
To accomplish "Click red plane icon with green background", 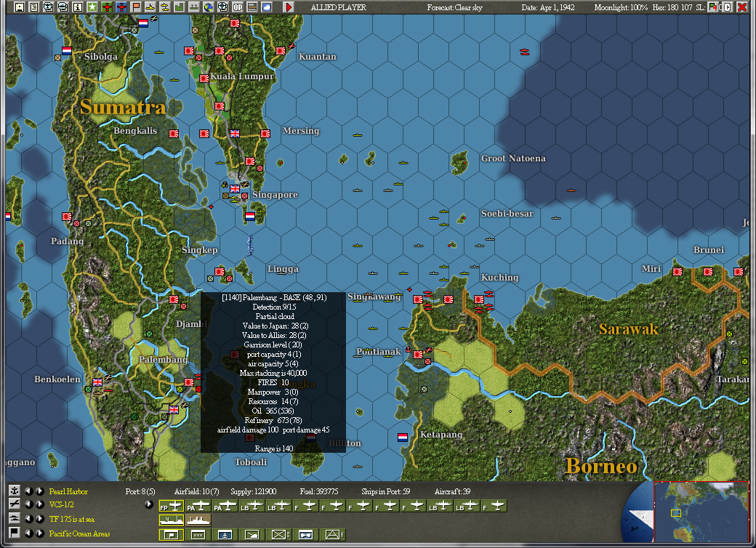I will tap(107, 7).
